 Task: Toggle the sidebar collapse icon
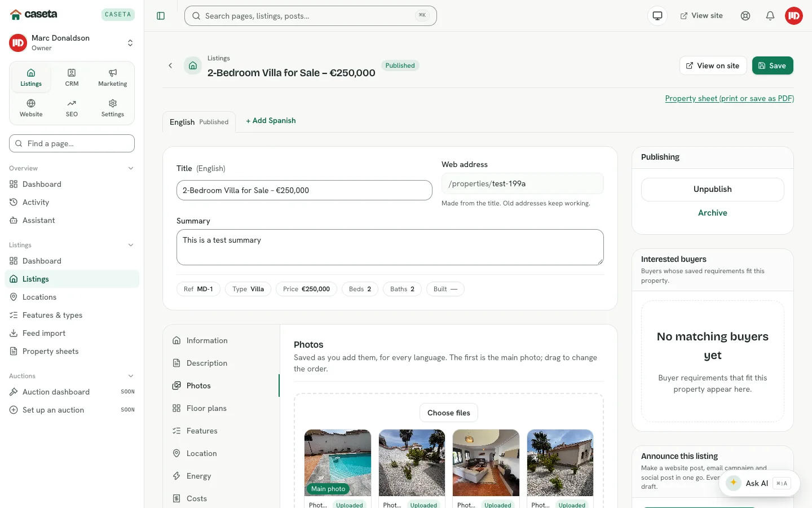[161, 16]
